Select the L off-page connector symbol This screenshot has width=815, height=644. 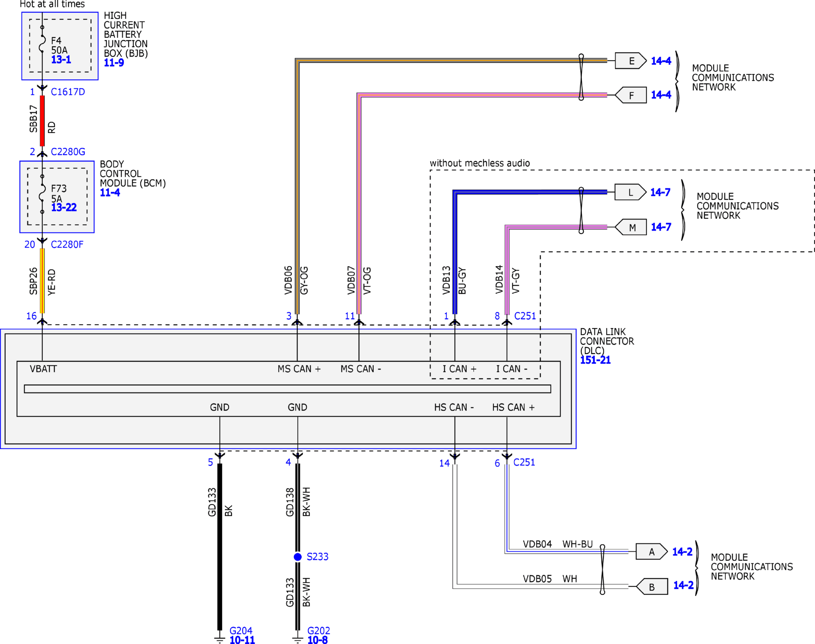click(630, 192)
